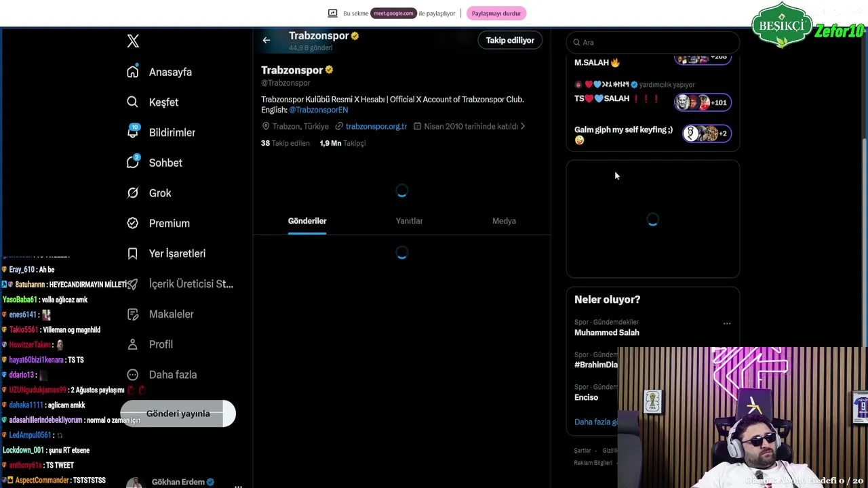Click the verified badge beside the profile name
Viewport: 868px width, 488px height.
click(x=329, y=70)
